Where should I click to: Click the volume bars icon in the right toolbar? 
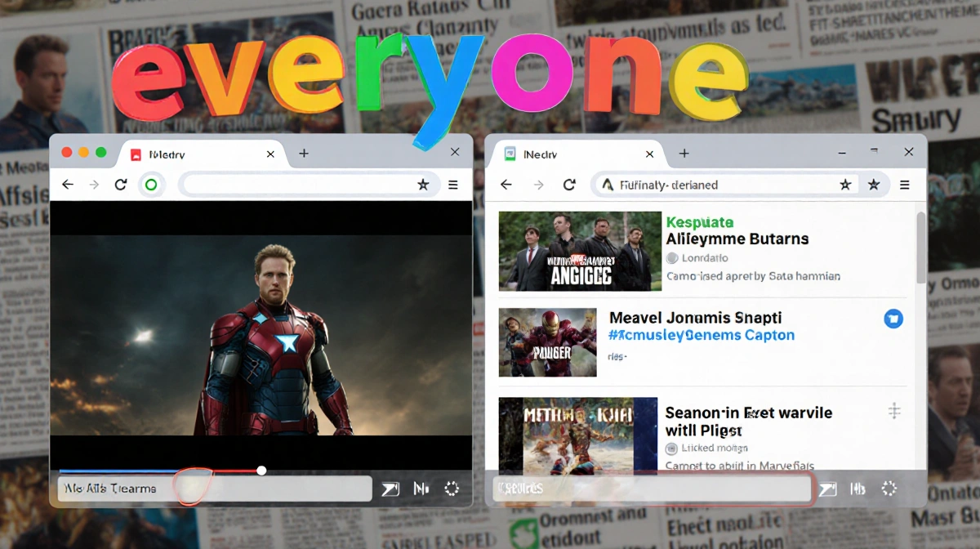click(x=857, y=488)
